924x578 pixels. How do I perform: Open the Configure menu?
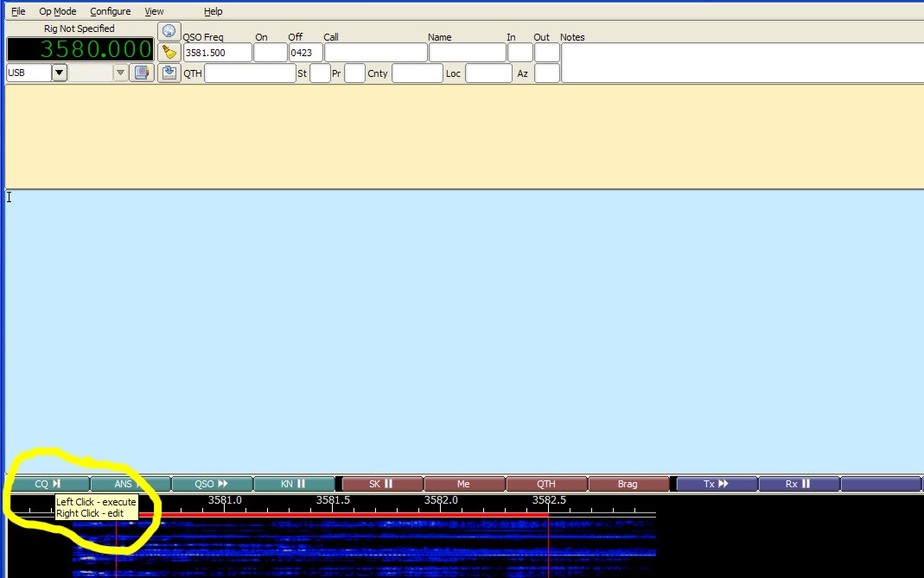click(x=110, y=11)
